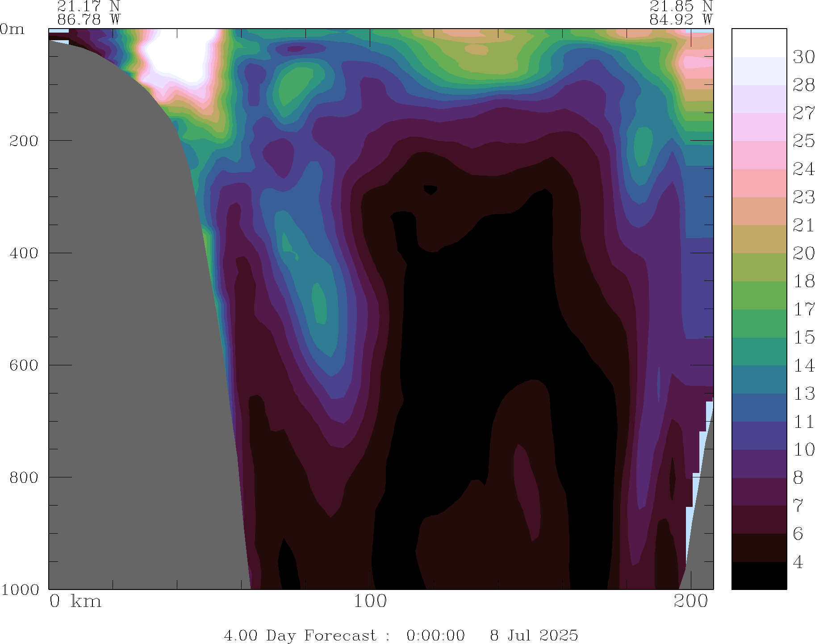The height and width of the screenshot is (644, 815).
Task: Click the "400" depth axis label
Action: [24, 253]
